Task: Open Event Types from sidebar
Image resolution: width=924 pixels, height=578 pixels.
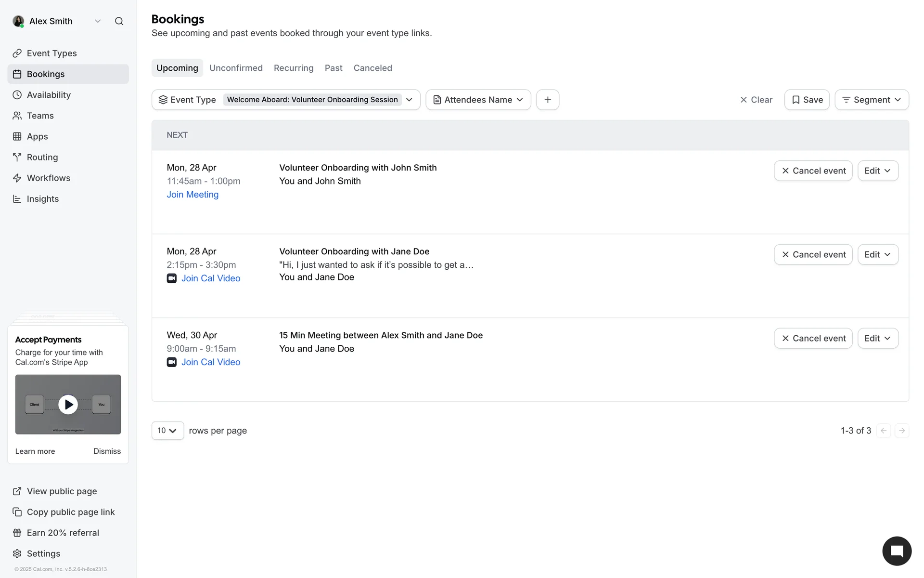Action: (x=51, y=53)
